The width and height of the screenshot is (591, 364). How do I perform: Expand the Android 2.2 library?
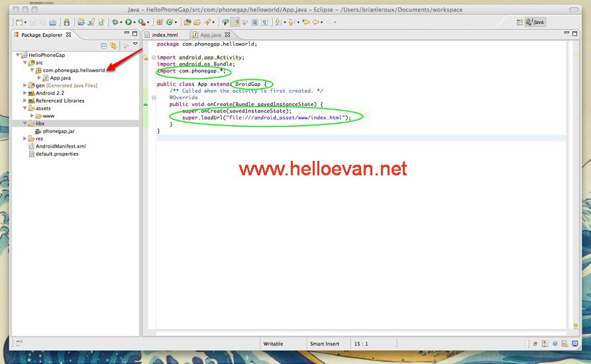click(x=25, y=93)
